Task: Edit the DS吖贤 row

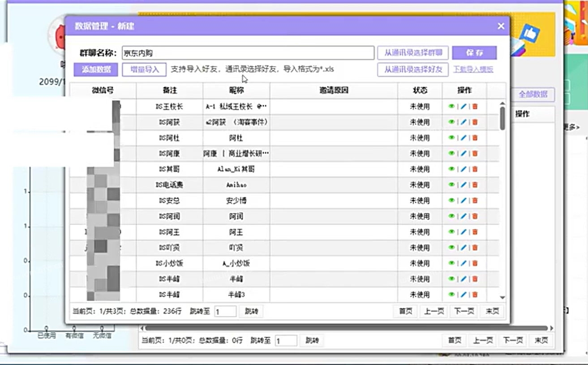Action: [x=463, y=248]
